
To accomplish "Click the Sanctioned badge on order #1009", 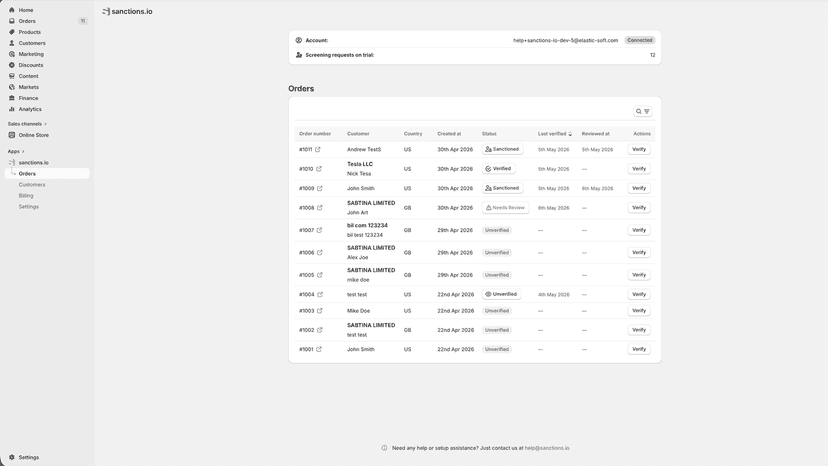I will point(502,188).
